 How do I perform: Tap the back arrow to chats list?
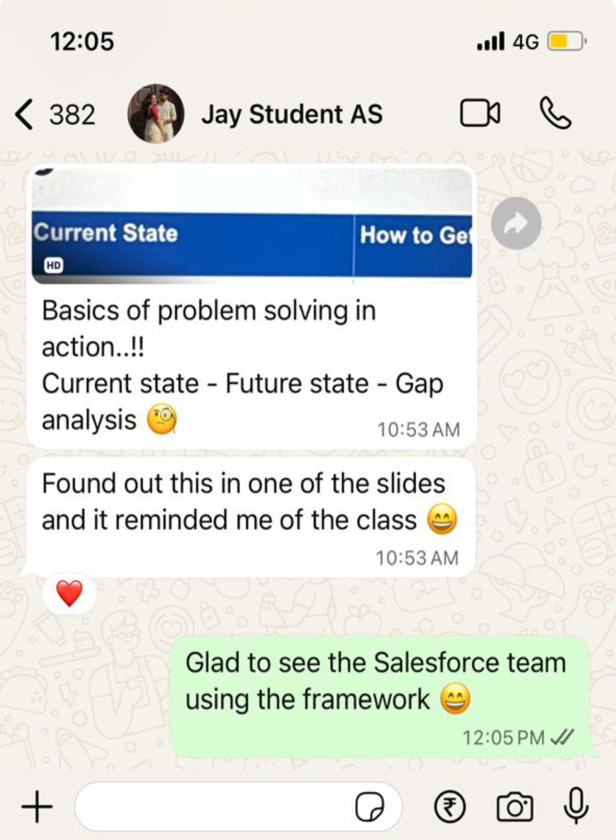point(24,114)
